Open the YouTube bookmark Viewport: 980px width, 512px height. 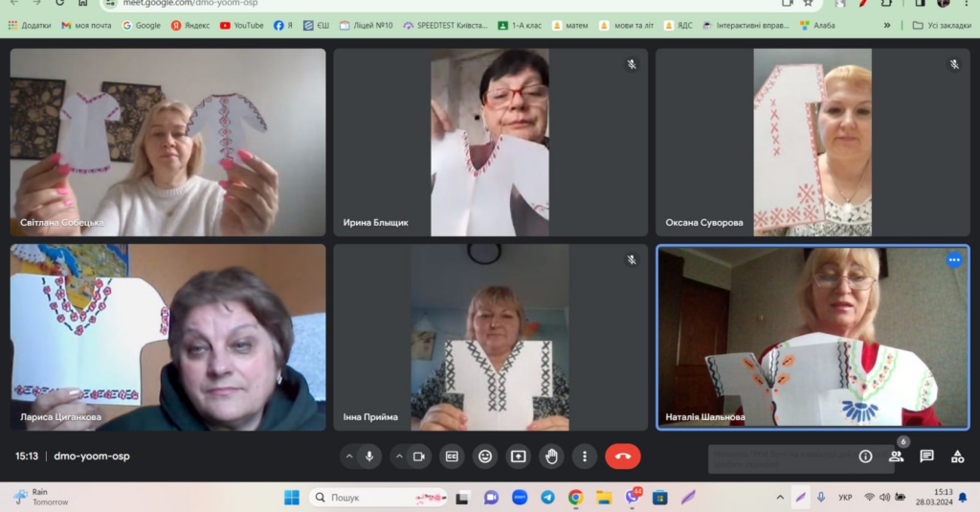click(x=242, y=26)
